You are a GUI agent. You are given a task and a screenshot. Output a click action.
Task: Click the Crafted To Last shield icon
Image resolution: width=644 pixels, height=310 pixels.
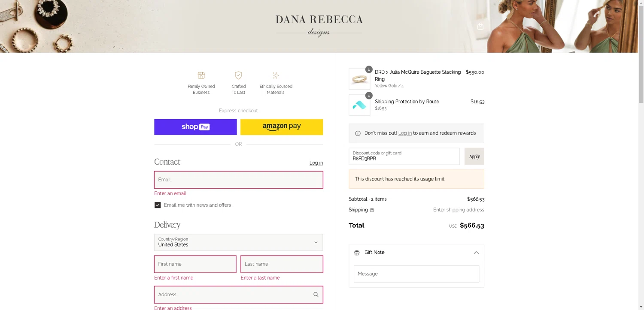pyautogui.click(x=238, y=75)
